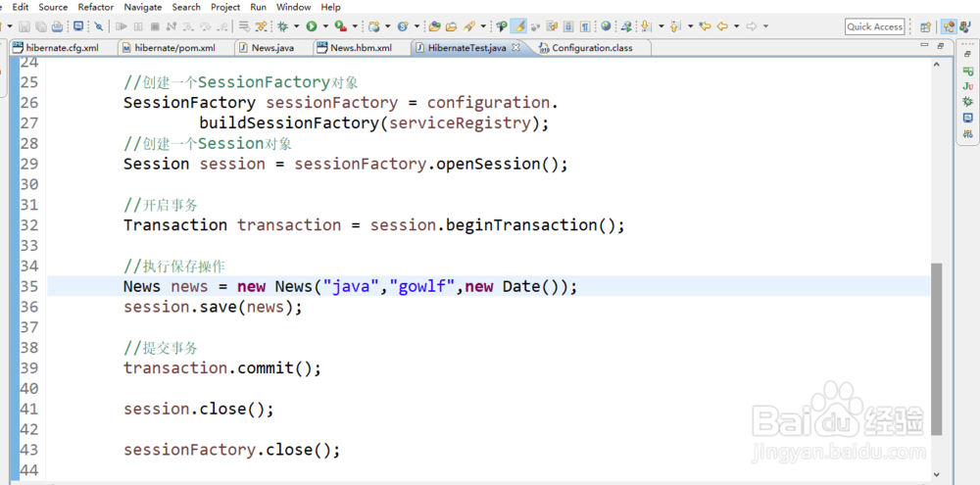Click the JUnit view icon in side panel
This screenshot has height=485, width=980.
click(x=967, y=86)
